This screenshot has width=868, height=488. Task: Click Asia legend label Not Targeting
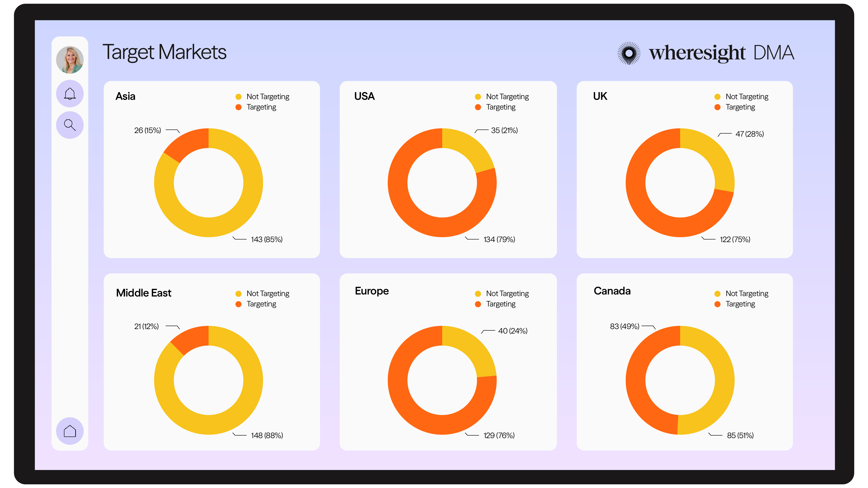point(268,97)
